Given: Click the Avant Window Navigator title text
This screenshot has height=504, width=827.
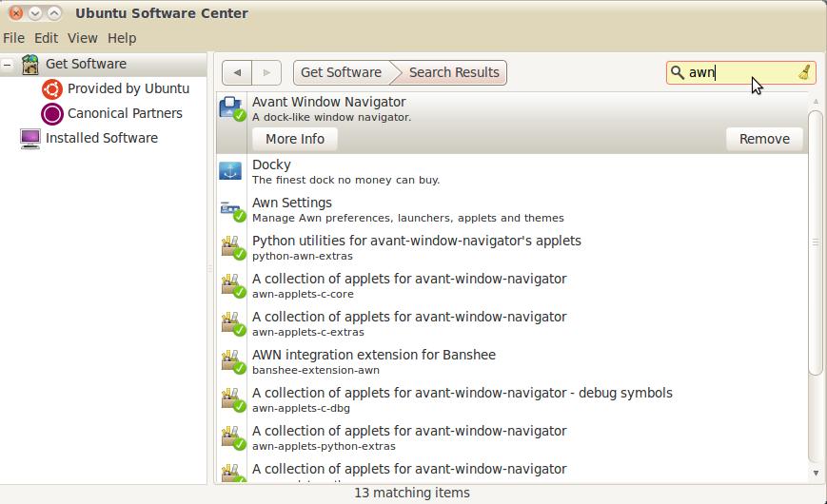Looking at the screenshot, I should point(329,103).
